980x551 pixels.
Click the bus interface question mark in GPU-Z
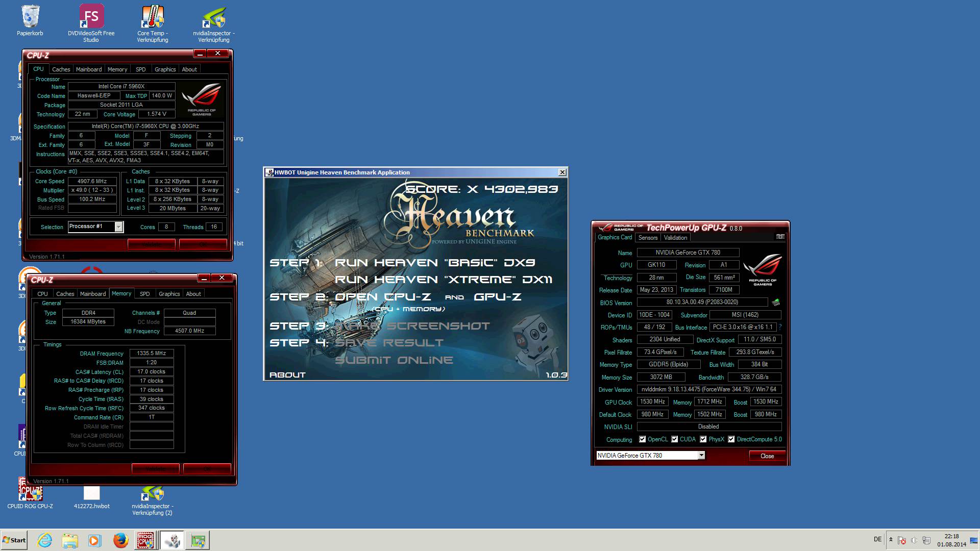780,327
